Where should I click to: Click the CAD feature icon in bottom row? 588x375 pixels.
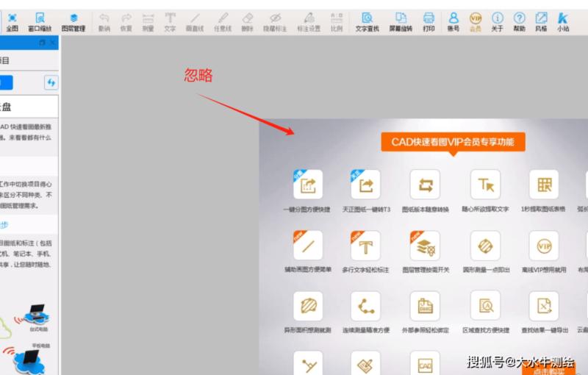click(x=425, y=363)
